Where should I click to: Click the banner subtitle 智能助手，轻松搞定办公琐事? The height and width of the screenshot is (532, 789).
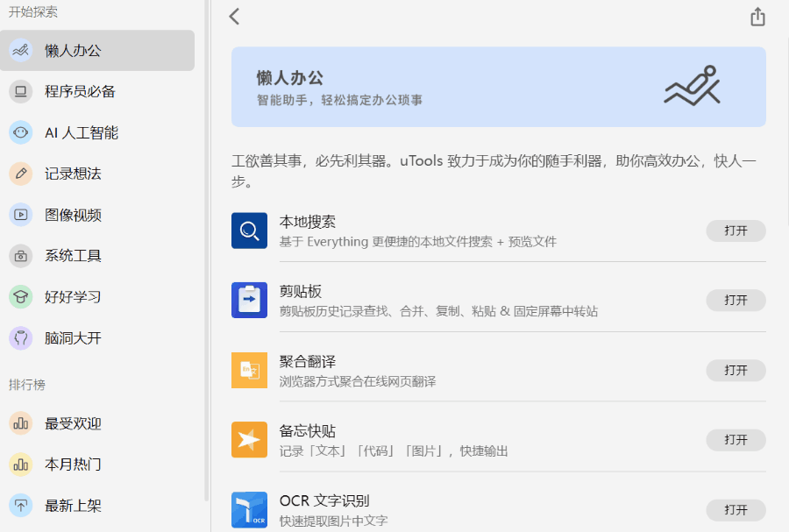pos(339,100)
